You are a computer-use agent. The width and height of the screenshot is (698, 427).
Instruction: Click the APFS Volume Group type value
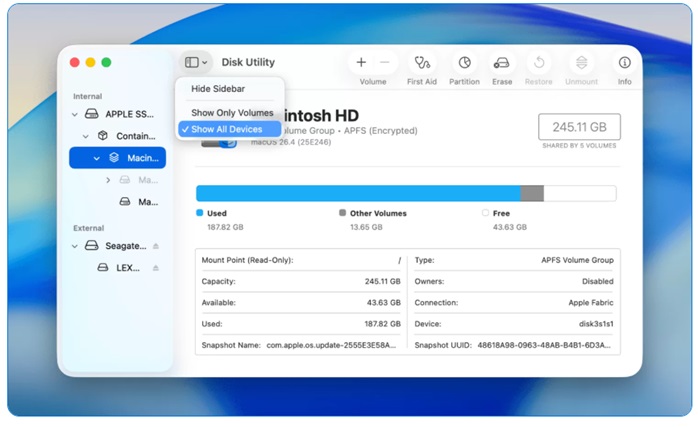click(x=577, y=260)
